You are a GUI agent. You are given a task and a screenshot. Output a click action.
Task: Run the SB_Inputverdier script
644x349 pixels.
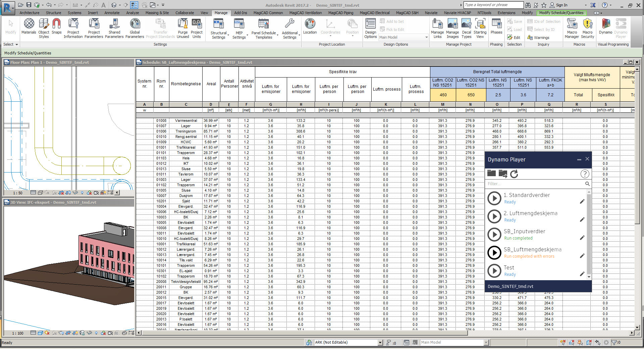point(494,235)
